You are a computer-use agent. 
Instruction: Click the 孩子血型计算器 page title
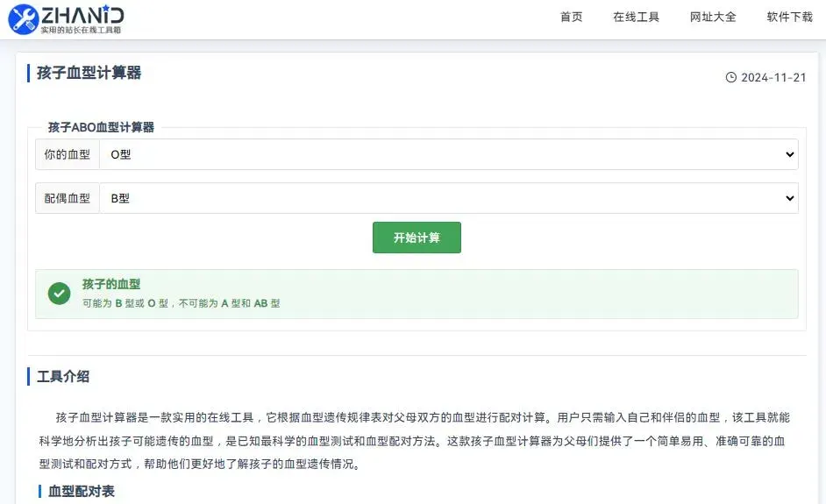pos(89,73)
